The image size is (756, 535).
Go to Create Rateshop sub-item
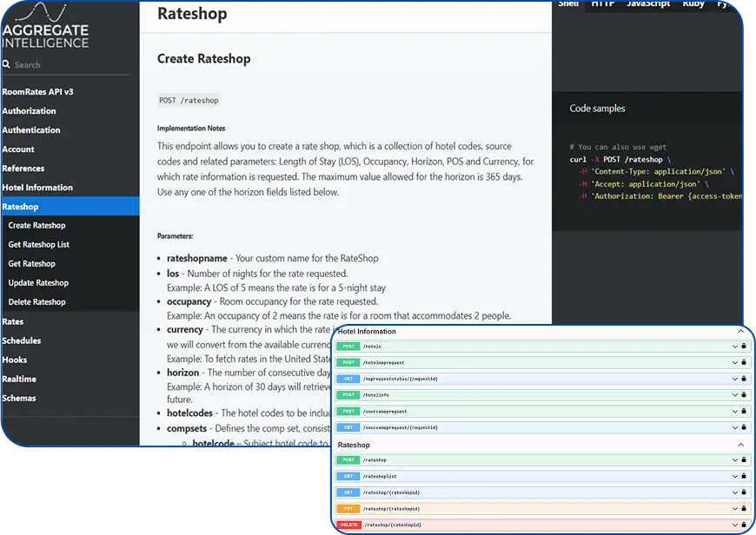36,225
